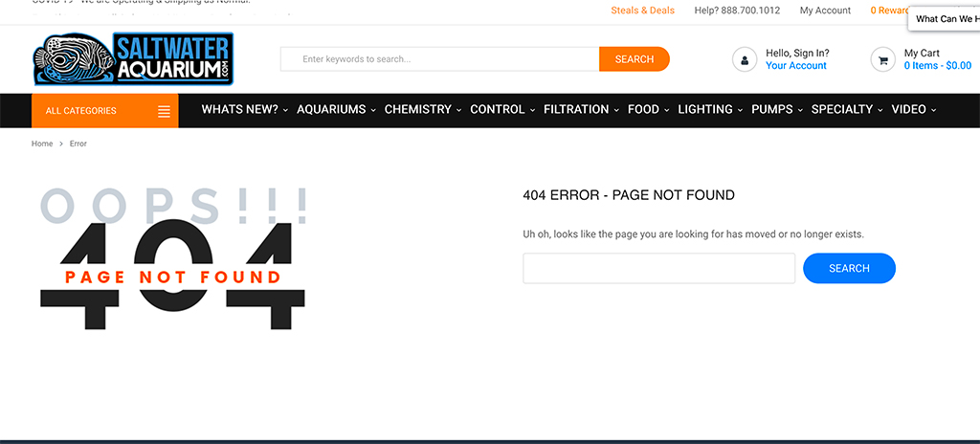
Task: Focus the 404 page search input box
Action: tap(658, 268)
